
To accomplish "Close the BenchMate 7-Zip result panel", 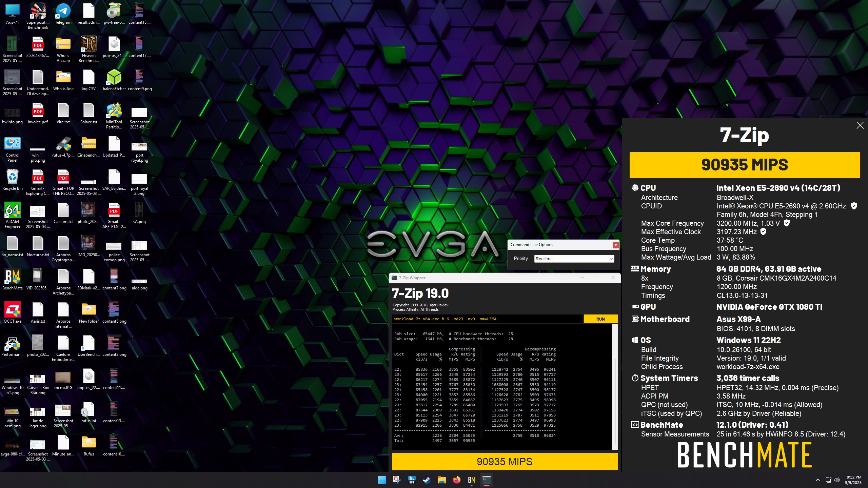I will click(x=860, y=125).
